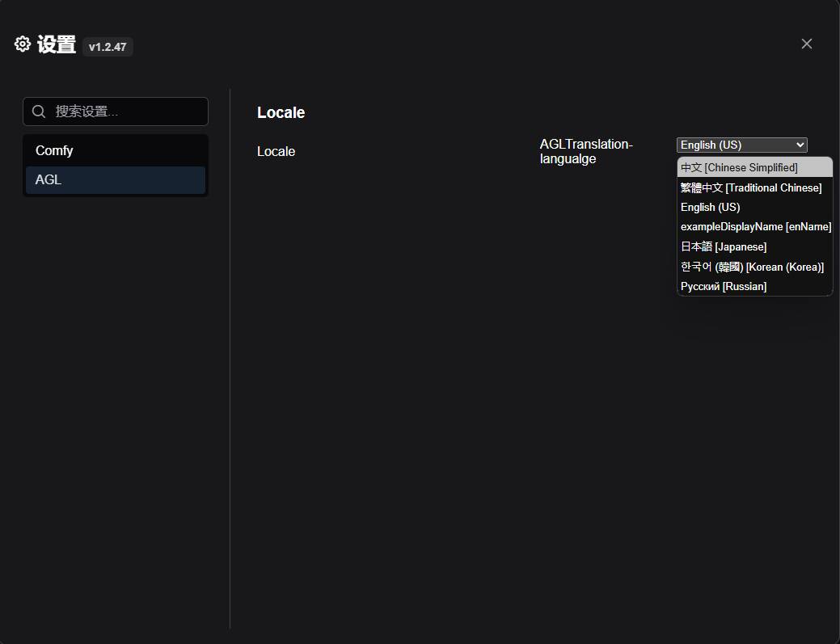This screenshot has height=644, width=840.
Task: Pick exampleDisplayName [enName] option
Action: click(x=755, y=227)
